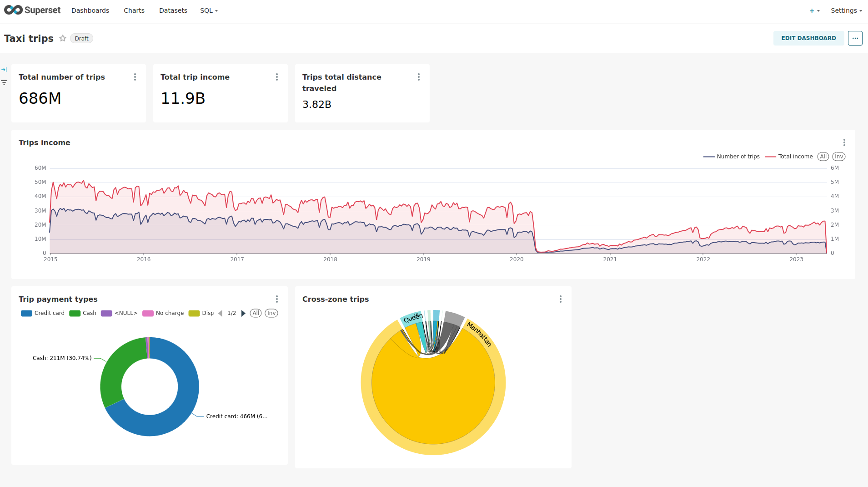Open Cross-zone trips chart options menu

point(561,299)
